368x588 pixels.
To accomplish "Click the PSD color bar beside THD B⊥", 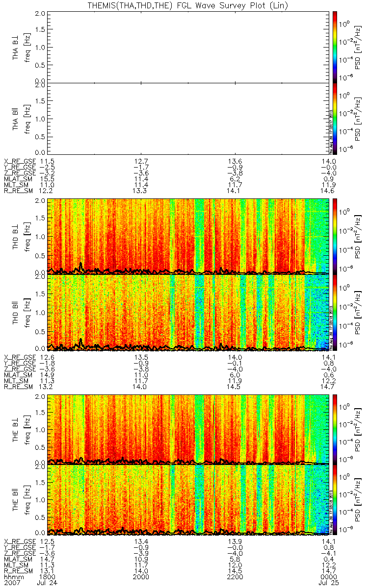I will [x=335, y=236].
